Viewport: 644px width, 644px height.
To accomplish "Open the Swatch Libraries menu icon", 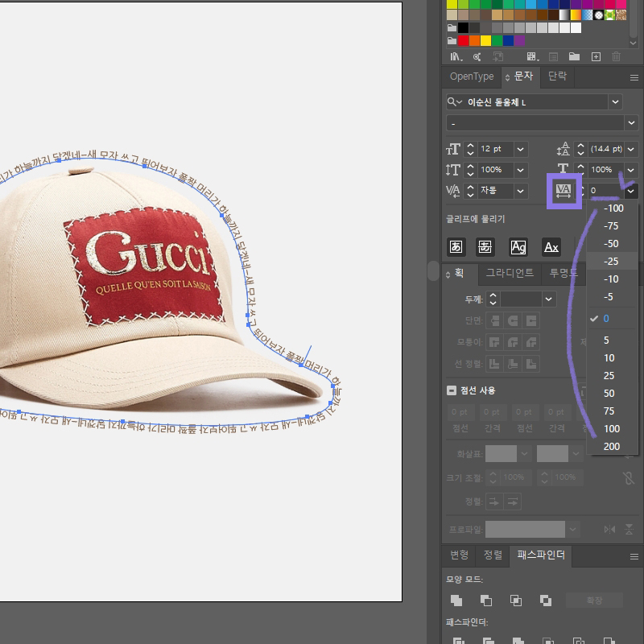I will click(x=455, y=56).
